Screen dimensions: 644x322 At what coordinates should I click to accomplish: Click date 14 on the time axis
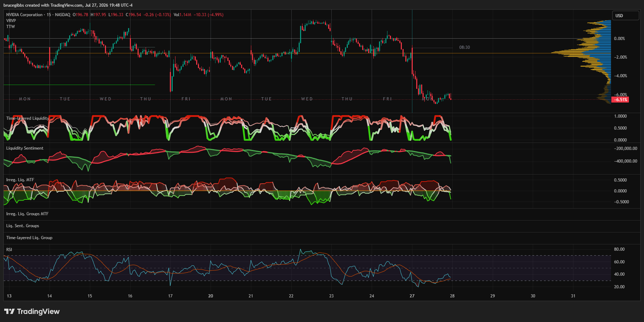[49, 296]
